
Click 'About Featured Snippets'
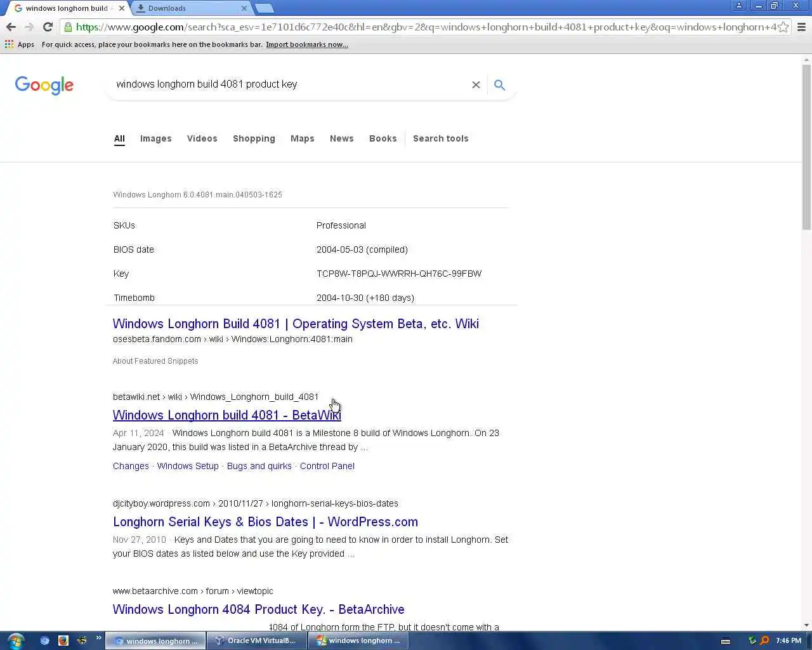tap(155, 361)
